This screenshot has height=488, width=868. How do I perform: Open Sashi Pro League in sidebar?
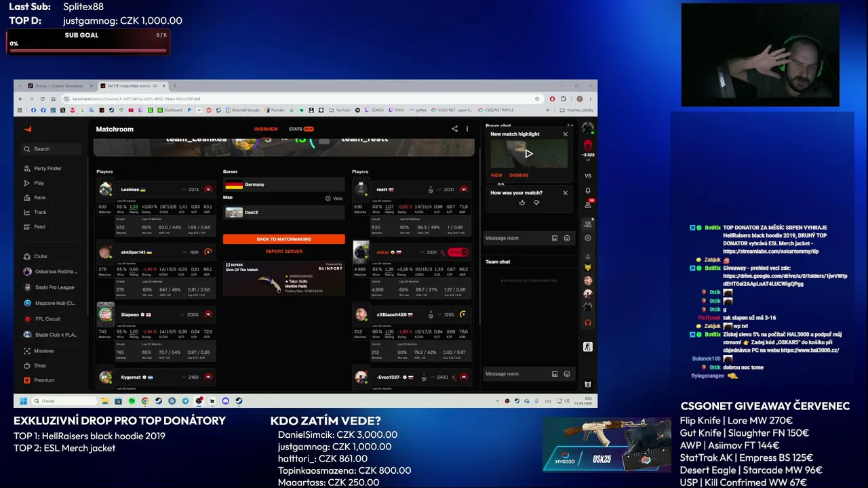pyautogui.click(x=50, y=287)
